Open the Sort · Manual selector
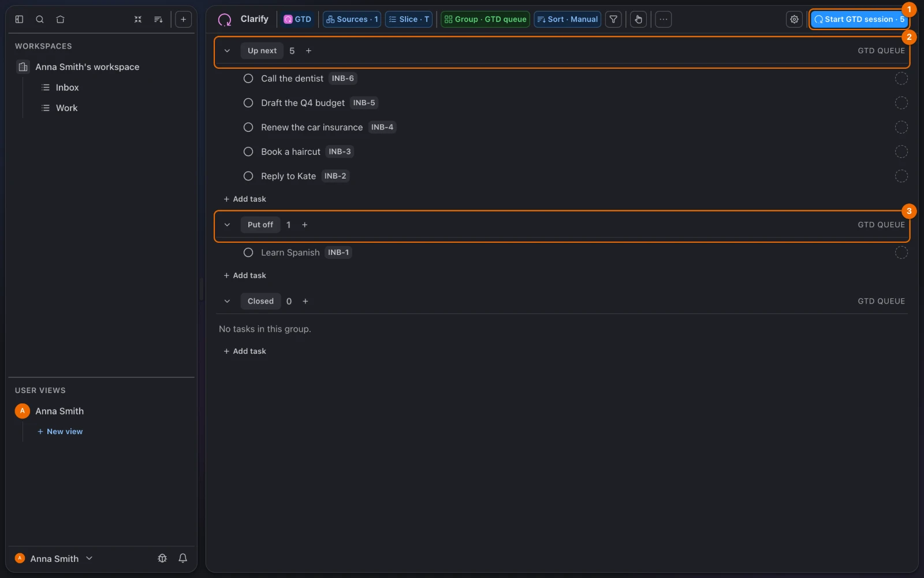 [x=567, y=19]
